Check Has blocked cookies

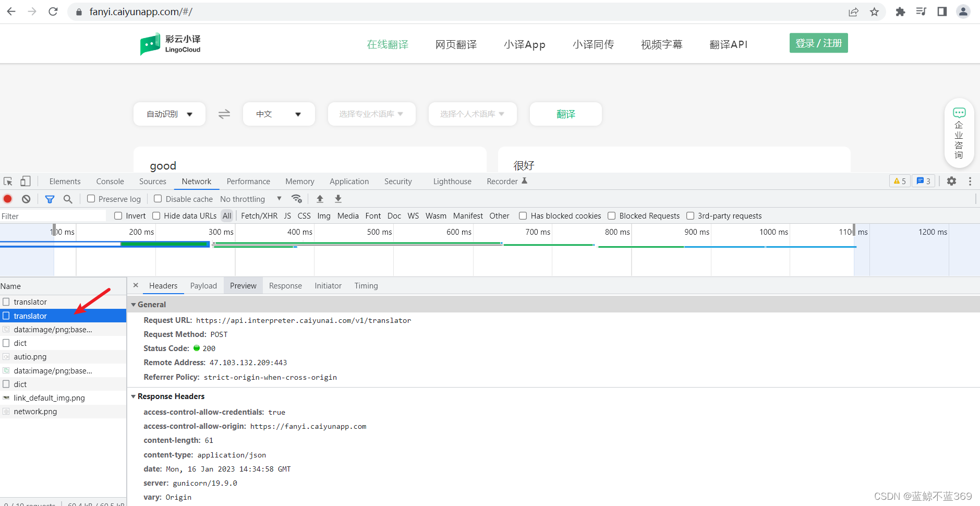pyautogui.click(x=523, y=216)
